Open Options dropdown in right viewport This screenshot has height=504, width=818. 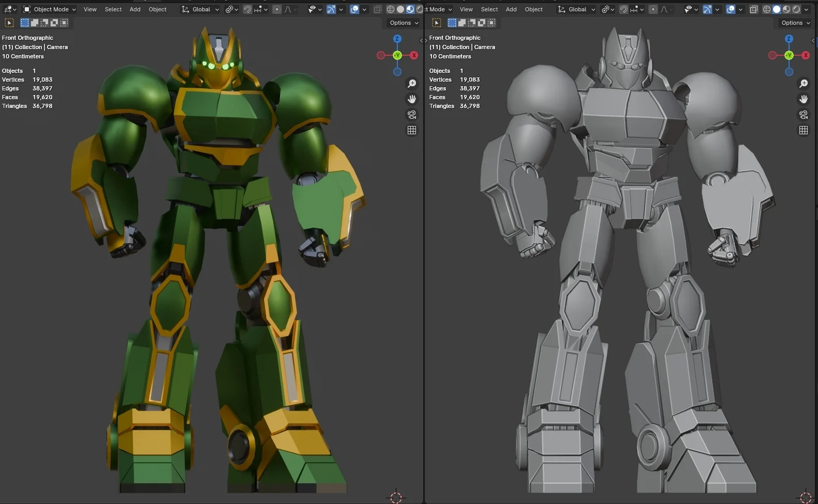click(x=796, y=23)
